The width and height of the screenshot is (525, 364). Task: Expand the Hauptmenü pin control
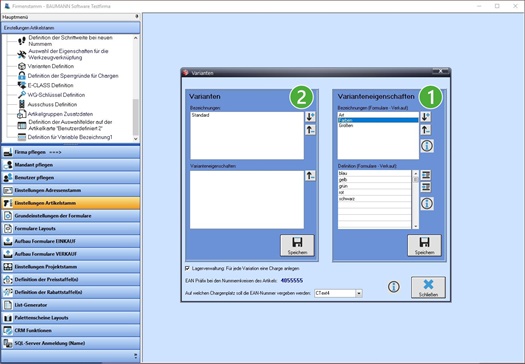click(137, 16)
